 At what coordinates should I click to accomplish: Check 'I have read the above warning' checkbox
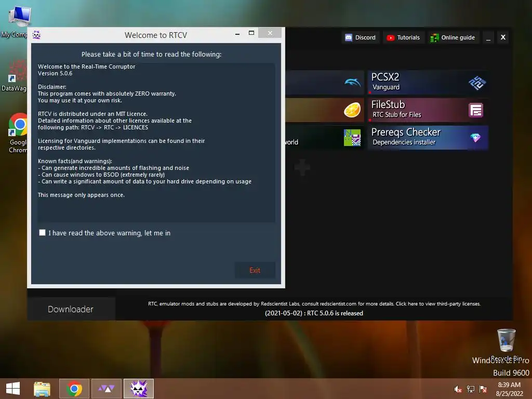click(42, 232)
